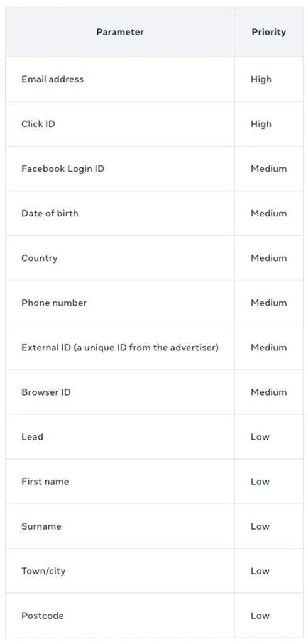Select the Country parameter cell
Screen dimensions: 308x644
point(120,258)
